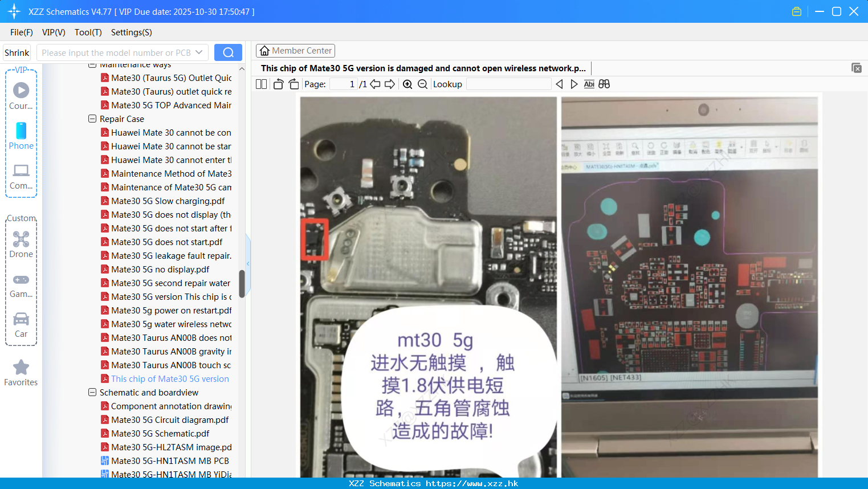This screenshot has height=489, width=868.
Task: Go to next page arrow
Action: pyautogui.click(x=390, y=84)
